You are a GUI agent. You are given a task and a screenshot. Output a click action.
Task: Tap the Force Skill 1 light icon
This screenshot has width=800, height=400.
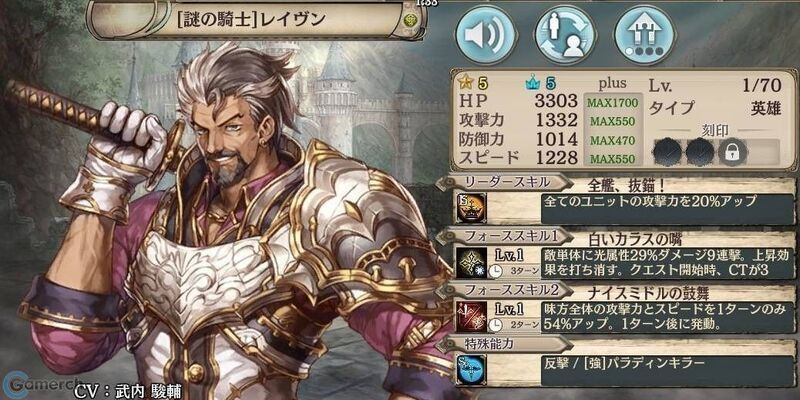click(x=470, y=262)
